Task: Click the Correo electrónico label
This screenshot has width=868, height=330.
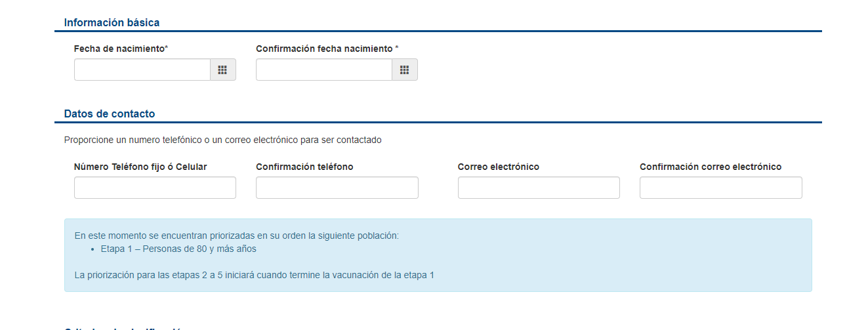Action: [x=498, y=167]
